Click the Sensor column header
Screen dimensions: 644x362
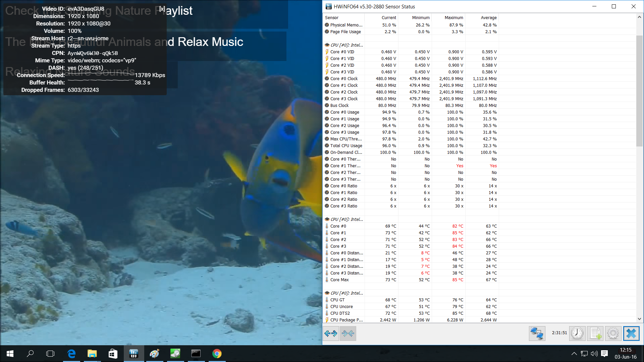(343, 17)
